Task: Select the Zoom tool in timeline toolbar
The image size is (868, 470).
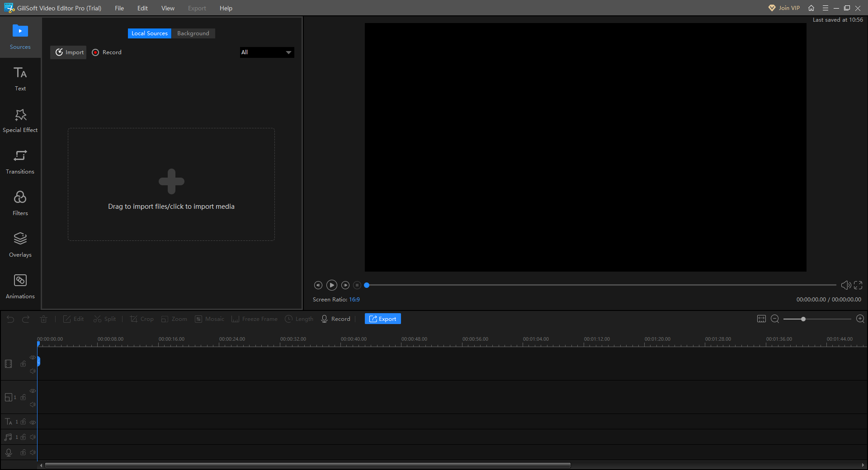Action: pyautogui.click(x=174, y=319)
